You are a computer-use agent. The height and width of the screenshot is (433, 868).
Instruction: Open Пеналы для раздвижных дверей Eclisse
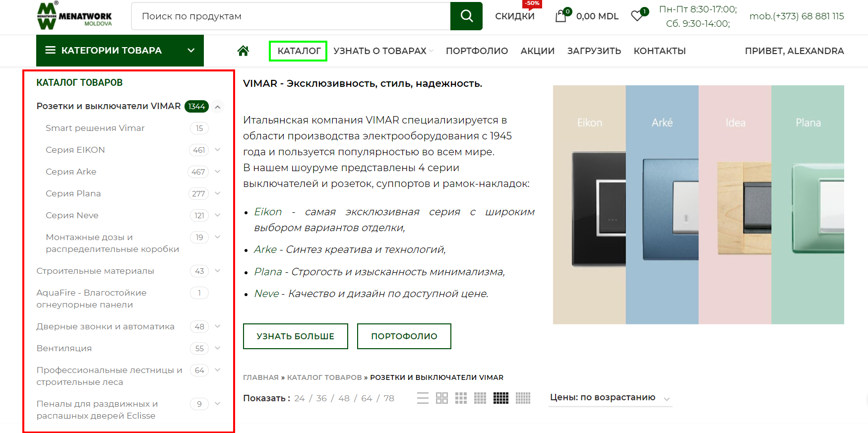(x=97, y=410)
